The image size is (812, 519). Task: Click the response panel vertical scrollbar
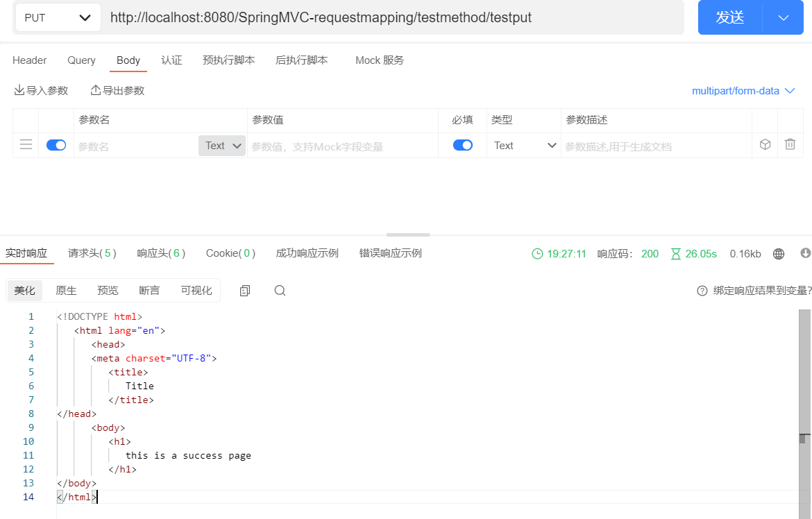804,414
